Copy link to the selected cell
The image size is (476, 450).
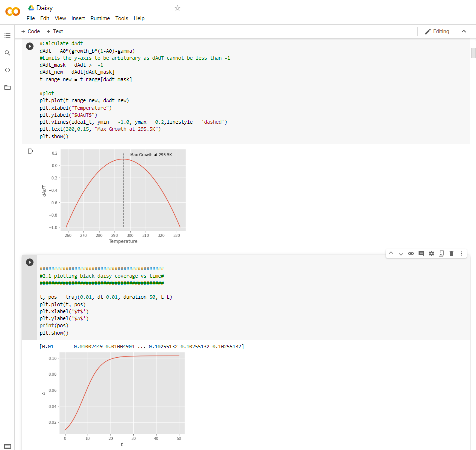point(411,254)
